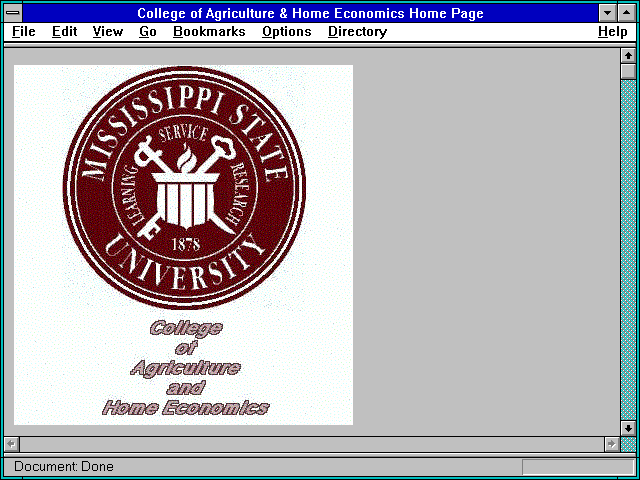Open the window control menu box
640x480 pixels.
(13, 13)
